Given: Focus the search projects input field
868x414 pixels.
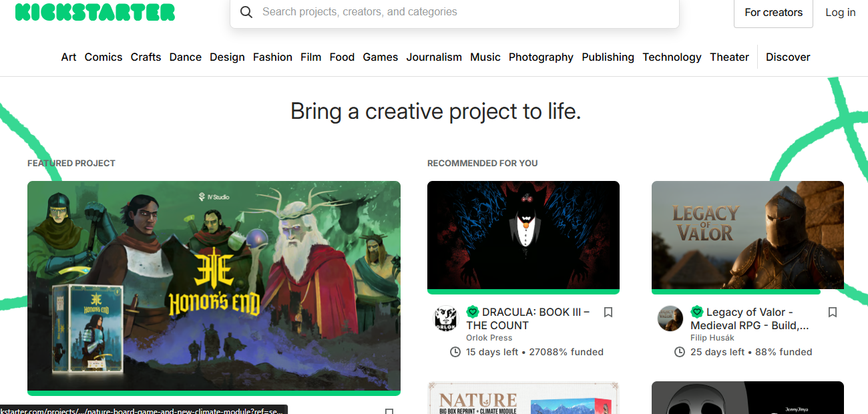Looking at the screenshot, I should [x=461, y=12].
